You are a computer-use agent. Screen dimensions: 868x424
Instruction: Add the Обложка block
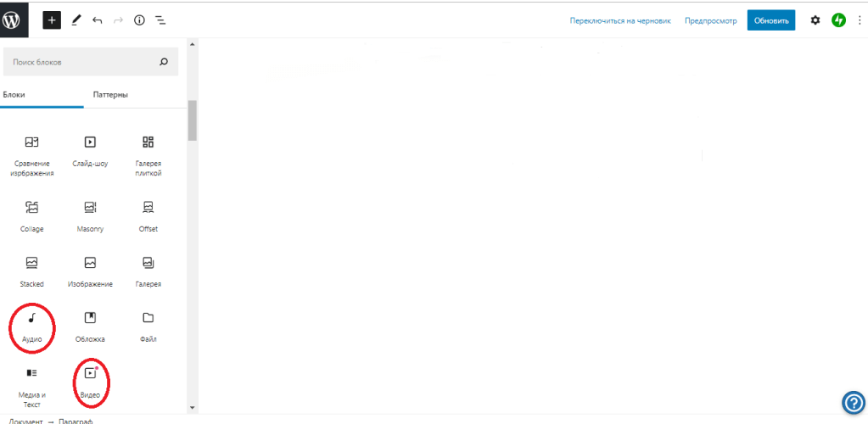90,326
